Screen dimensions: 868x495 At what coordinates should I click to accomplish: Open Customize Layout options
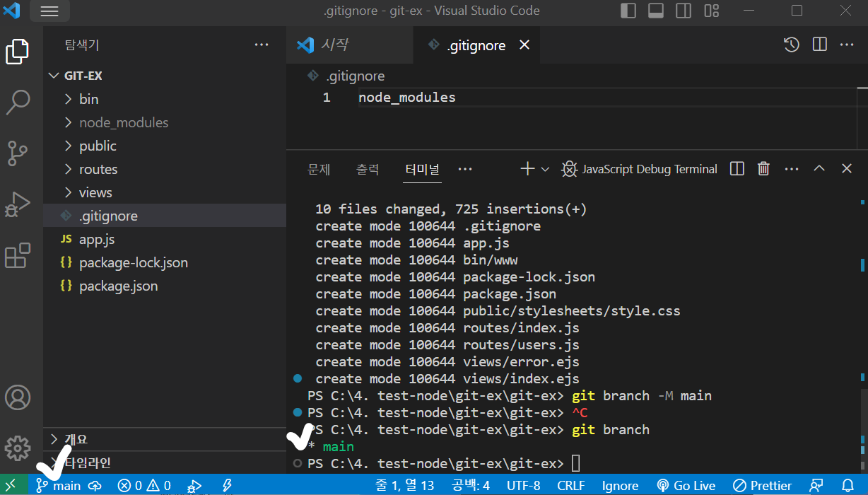click(x=711, y=11)
